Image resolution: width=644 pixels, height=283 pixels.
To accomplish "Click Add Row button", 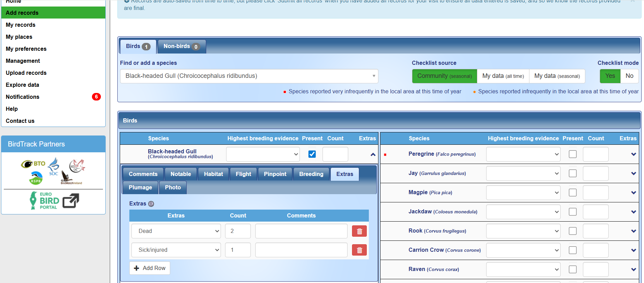I will coord(150,268).
